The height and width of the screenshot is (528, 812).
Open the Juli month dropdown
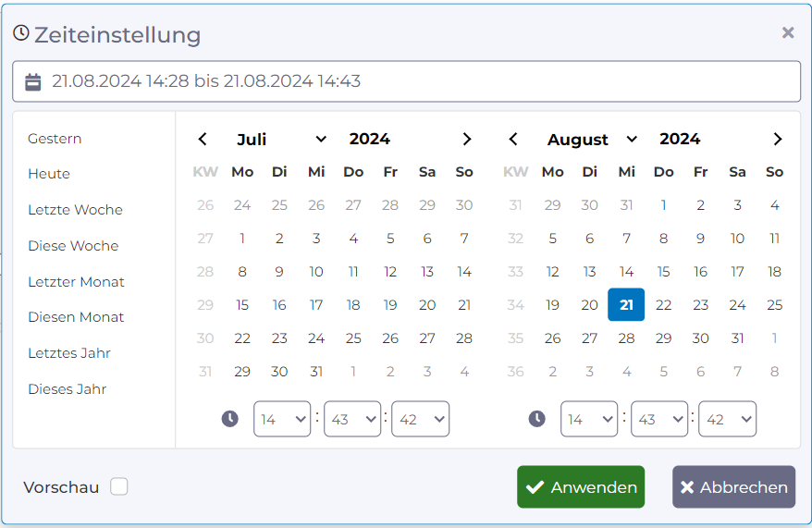click(280, 140)
